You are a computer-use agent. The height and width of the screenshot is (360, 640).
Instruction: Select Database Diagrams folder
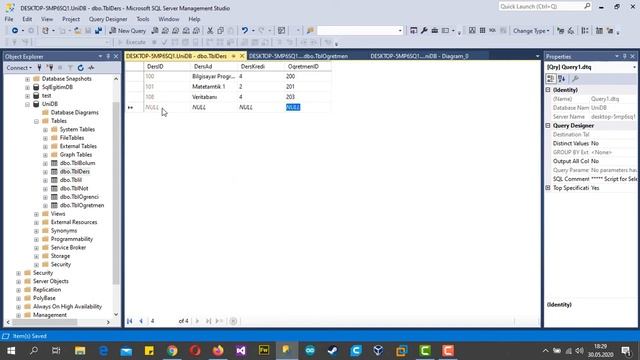74,112
